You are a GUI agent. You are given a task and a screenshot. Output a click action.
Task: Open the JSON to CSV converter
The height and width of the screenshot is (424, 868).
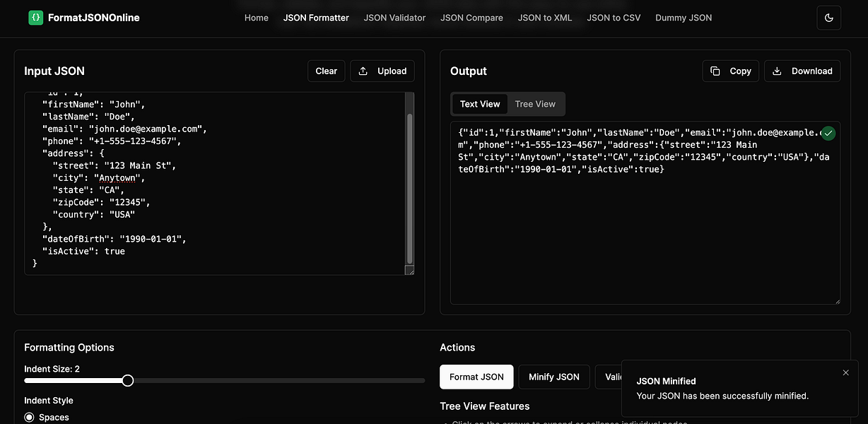614,18
